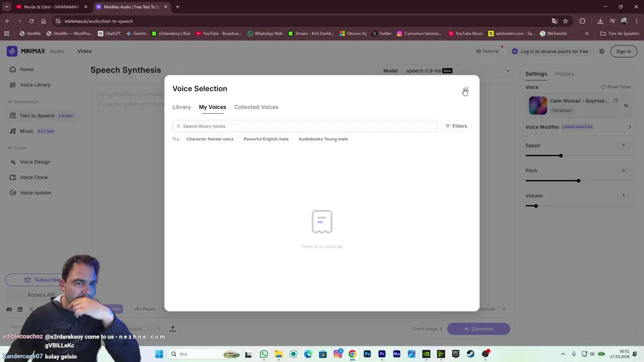Screen dimensions: 644x362
Task: Click the upload file icon
Action: [173, 329]
